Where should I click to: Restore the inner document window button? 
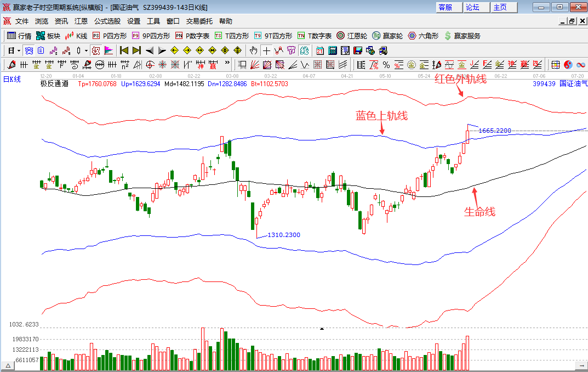572,21
